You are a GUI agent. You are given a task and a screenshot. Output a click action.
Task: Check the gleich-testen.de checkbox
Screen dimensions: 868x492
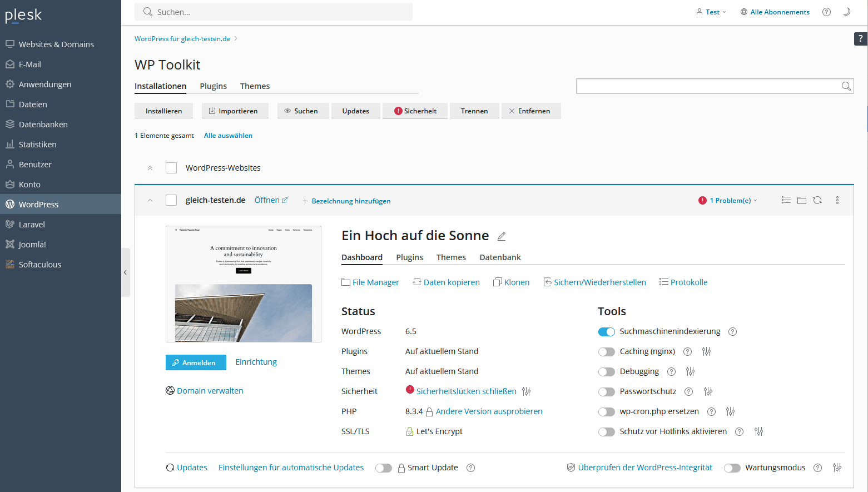pyautogui.click(x=171, y=200)
